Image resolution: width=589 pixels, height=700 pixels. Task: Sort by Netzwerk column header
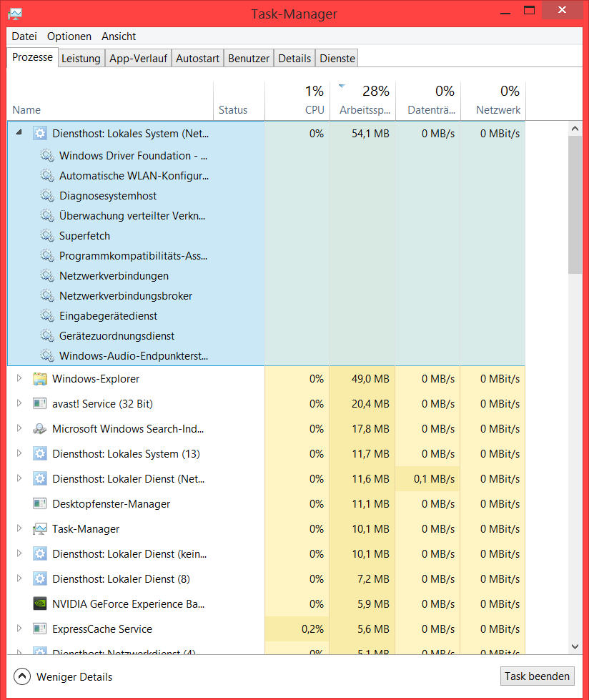[493, 101]
